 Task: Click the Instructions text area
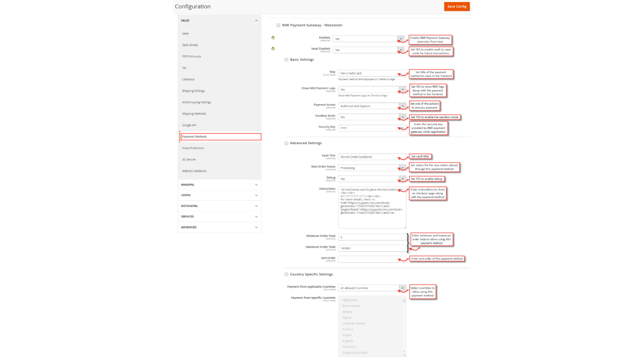coord(372,208)
